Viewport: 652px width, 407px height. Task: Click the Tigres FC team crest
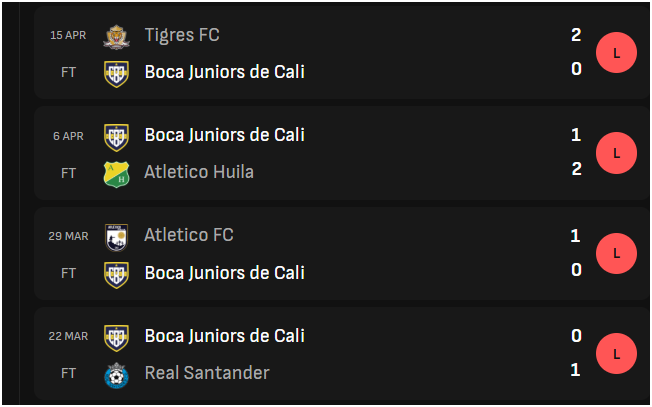coord(116,37)
